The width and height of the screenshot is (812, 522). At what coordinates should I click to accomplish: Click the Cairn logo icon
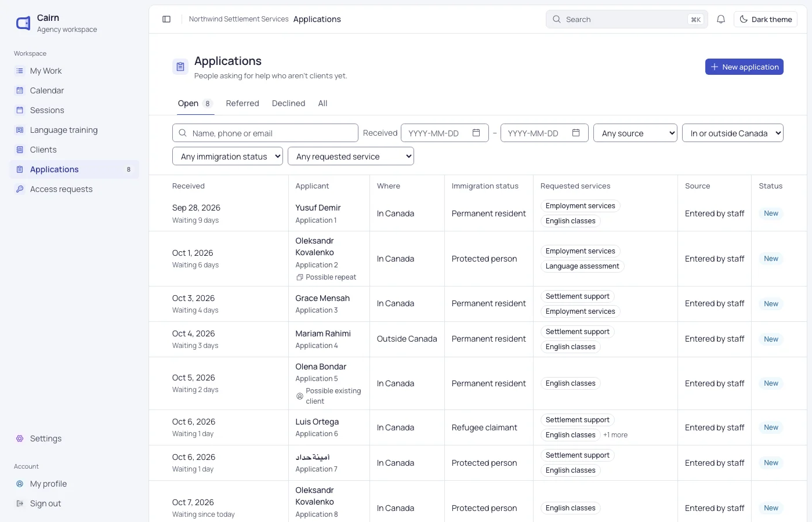(x=23, y=23)
